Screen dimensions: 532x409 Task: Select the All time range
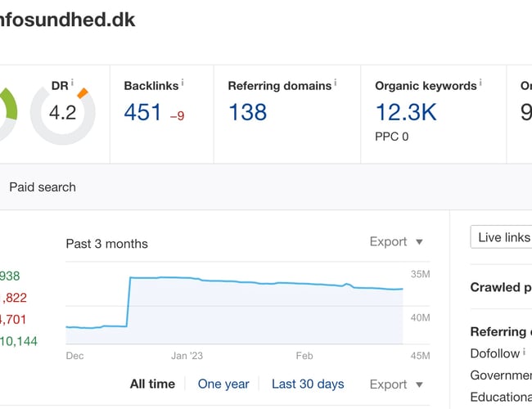point(152,384)
